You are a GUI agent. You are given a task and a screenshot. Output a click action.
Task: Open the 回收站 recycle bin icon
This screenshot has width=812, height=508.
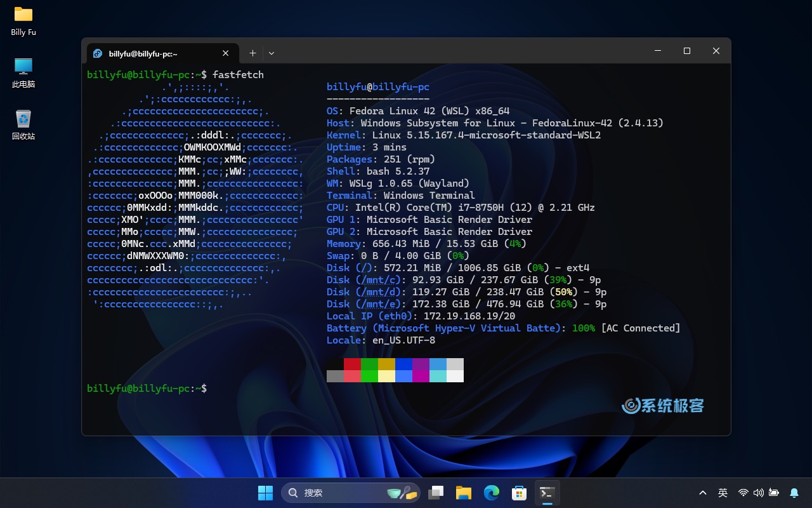pos(23,125)
